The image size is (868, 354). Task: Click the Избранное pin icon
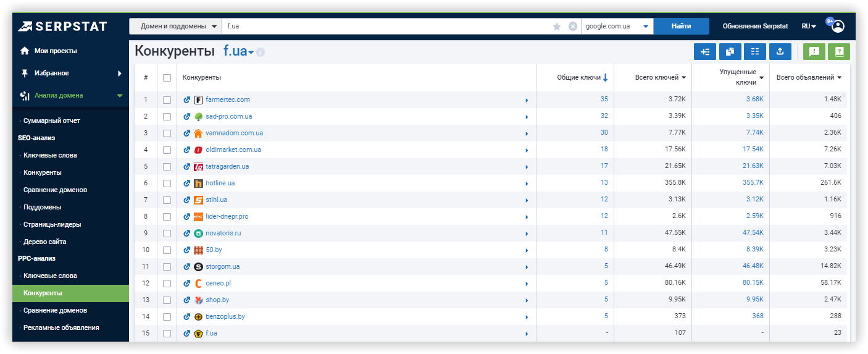(25, 73)
